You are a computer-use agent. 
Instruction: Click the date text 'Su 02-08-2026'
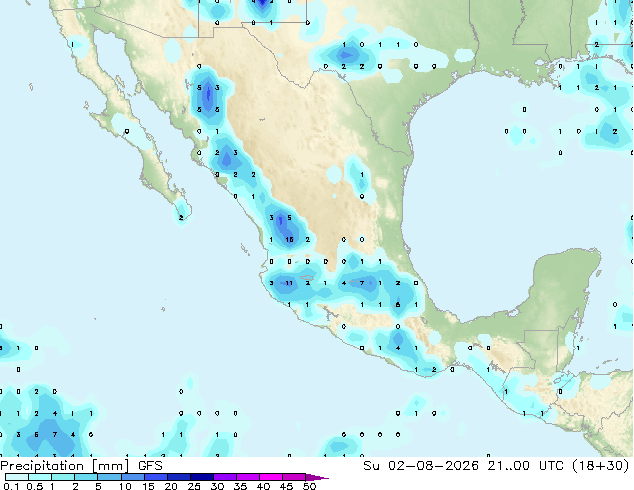click(421, 466)
